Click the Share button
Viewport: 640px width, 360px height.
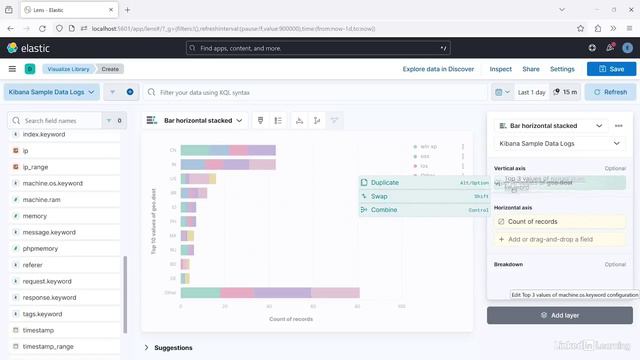click(x=531, y=69)
